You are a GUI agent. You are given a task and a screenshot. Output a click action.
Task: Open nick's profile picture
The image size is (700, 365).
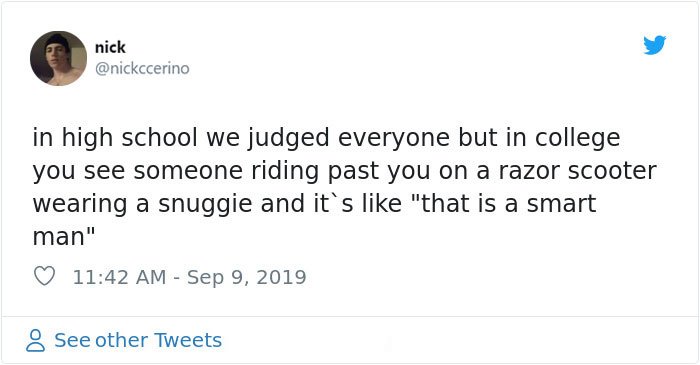point(58,58)
